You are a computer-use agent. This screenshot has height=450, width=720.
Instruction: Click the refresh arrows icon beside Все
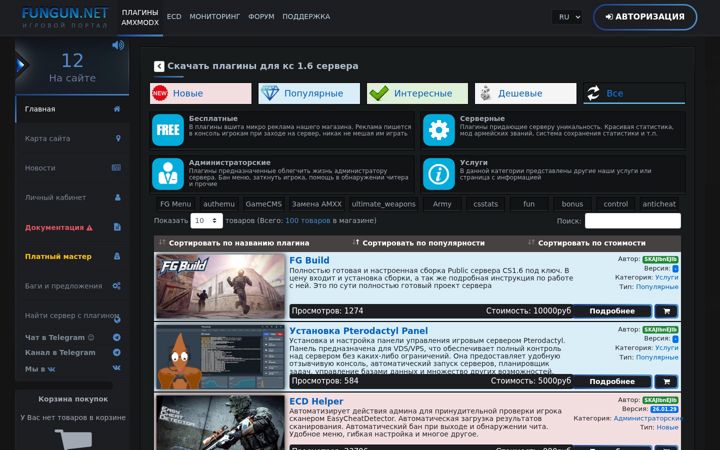coord(593,93)
